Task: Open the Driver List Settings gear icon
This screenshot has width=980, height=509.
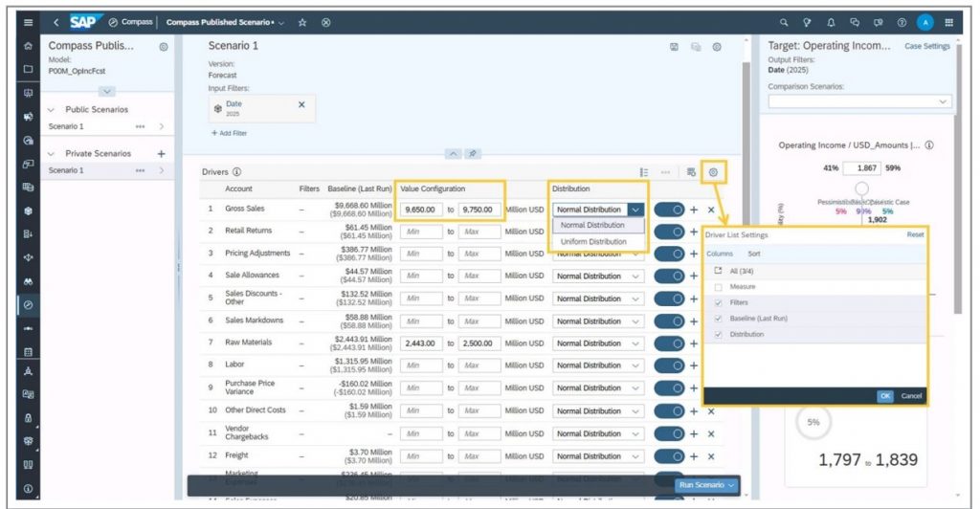Action: tap(714, 171)
